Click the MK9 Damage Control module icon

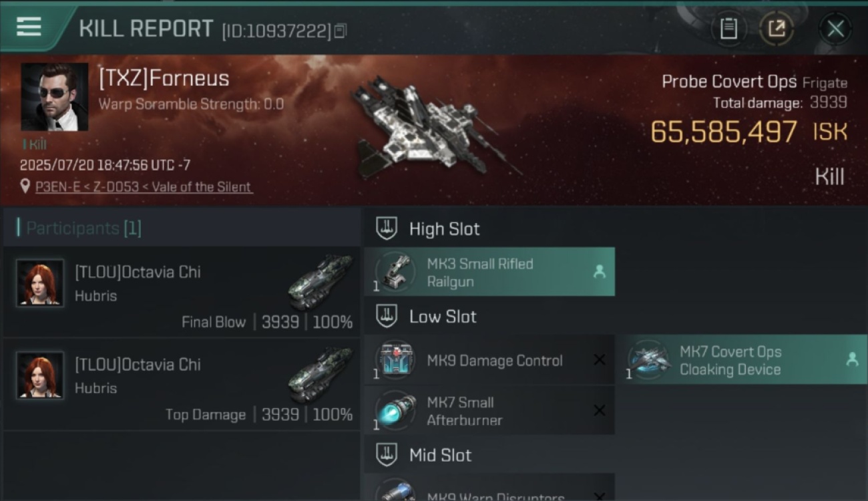pyautogui.click(x=395, y=360)
